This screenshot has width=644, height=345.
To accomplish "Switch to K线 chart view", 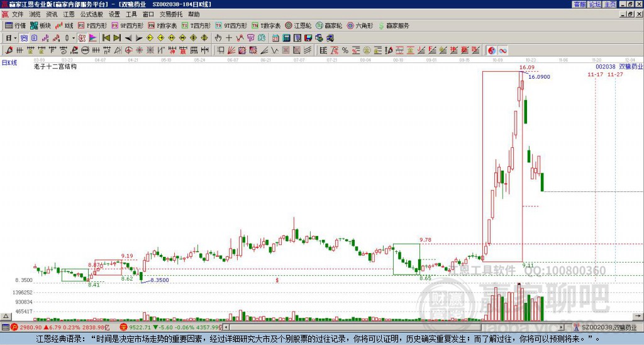I will coord(64,25).
